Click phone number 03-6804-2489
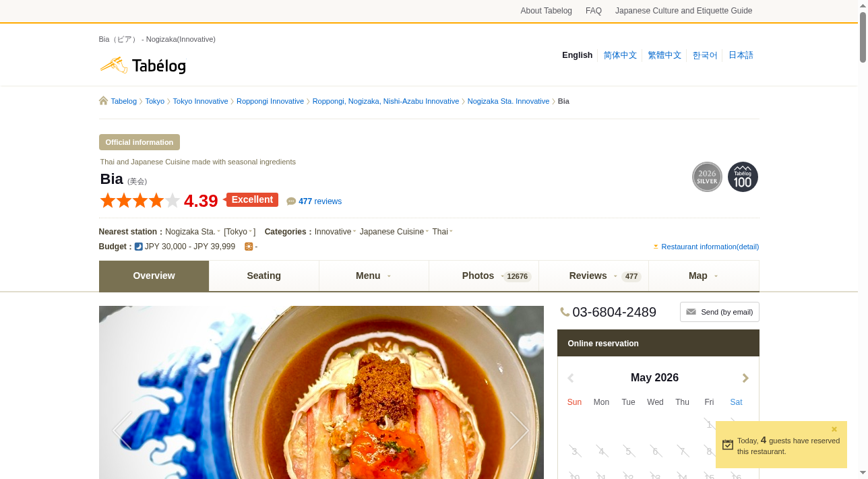This screenshot has height=479, width=868. coord(614,312)
